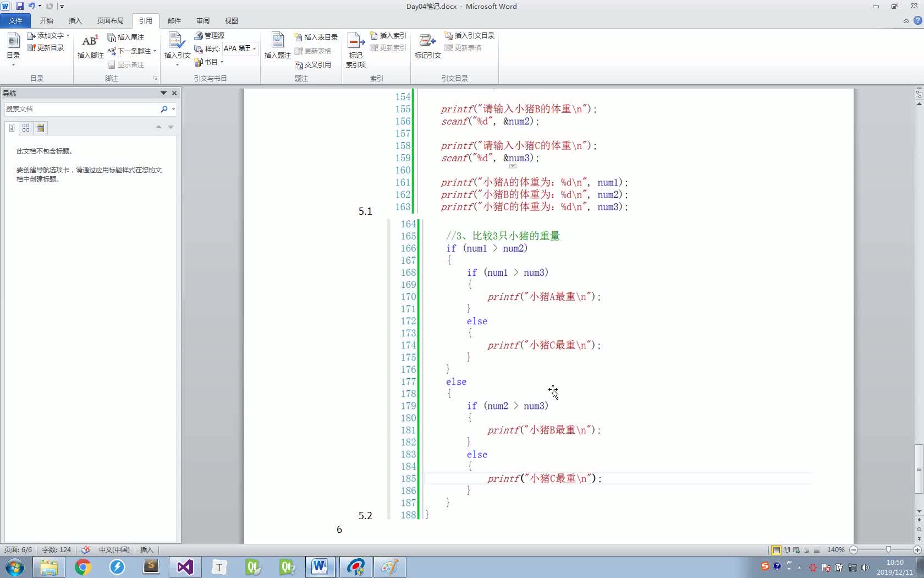Show headings browse tab in navigation pane
The image size is (924, 578).
[12, 128]
